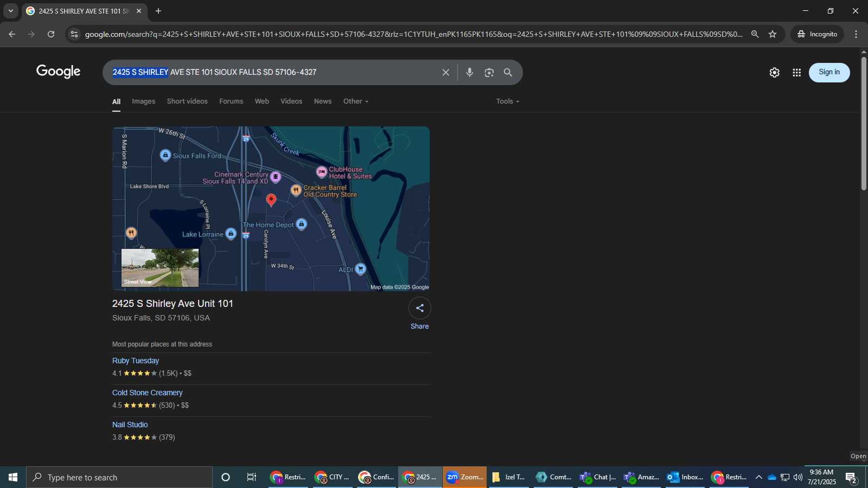The width and height of the screenshot is (868, 488).
Task: Open Cortana circle on taskbar
Action: tap(226, 477)
